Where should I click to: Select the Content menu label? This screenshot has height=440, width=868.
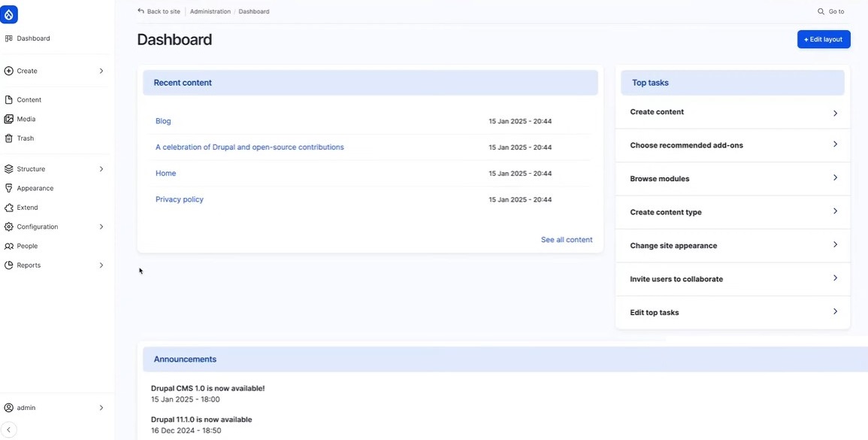[x=29, y=100]
